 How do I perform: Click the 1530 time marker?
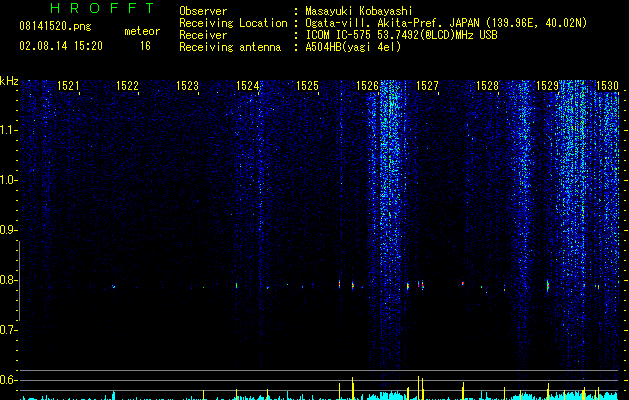607,85
